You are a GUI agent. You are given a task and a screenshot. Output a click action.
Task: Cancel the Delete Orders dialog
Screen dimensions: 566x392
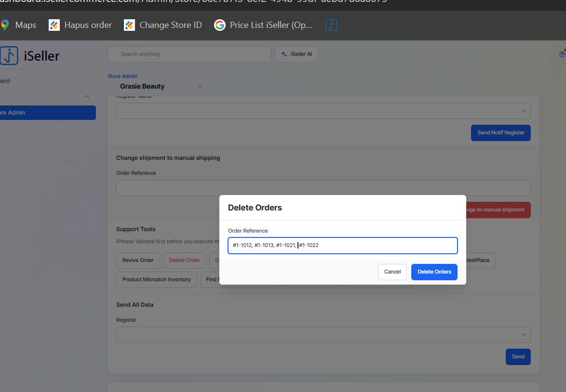pyautogui.click(x=392, y=272)
